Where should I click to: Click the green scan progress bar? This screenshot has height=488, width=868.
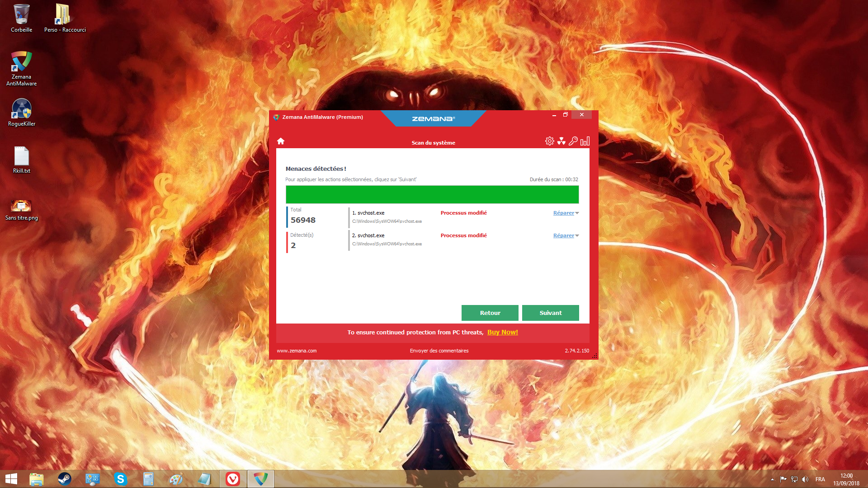(x=432, y=195)
